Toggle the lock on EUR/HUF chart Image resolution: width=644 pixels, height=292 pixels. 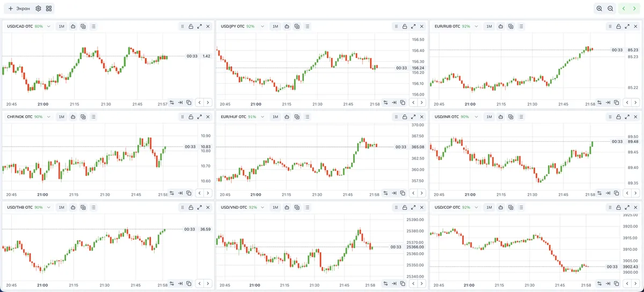(405, 116)
